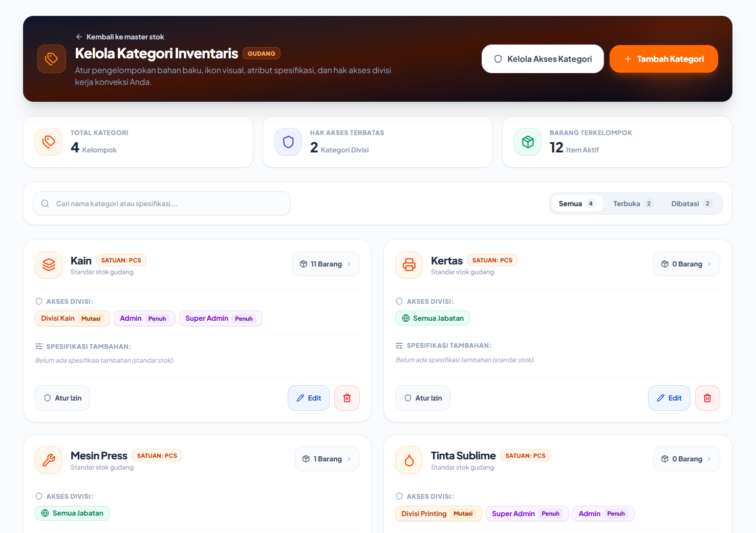The width and height of the screenshot is (756, 533).
Task: Click the box icon in Barang Terkelompok
Action: tap(528, 142)
